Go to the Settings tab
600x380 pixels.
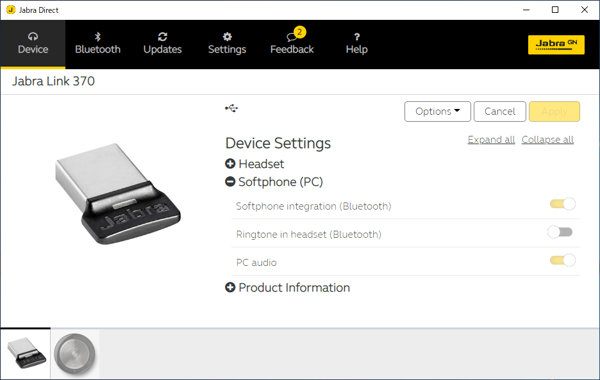click(227, 44)
